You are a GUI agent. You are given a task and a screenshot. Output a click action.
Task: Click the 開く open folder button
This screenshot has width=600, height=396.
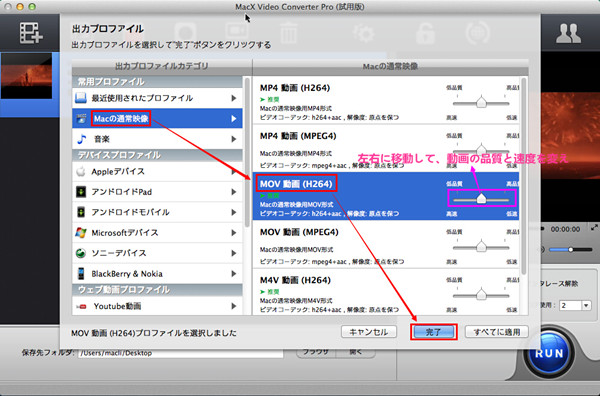coord(355,352)
